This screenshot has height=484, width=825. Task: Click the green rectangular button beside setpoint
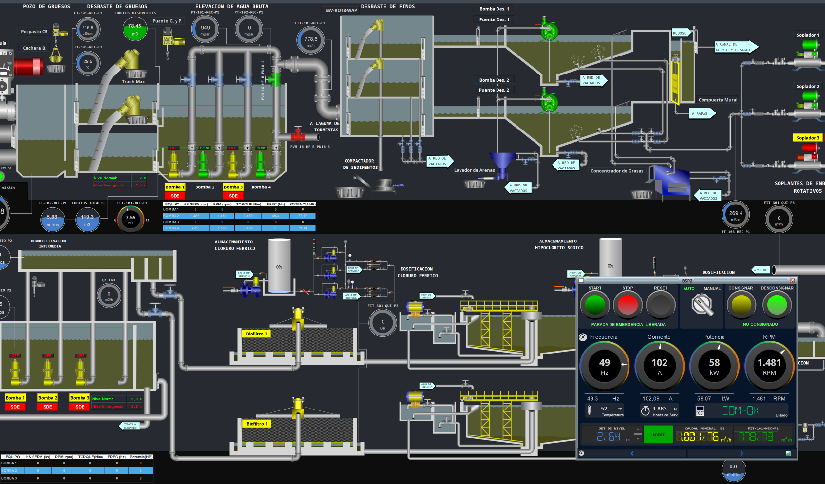(x=659, y=435)
